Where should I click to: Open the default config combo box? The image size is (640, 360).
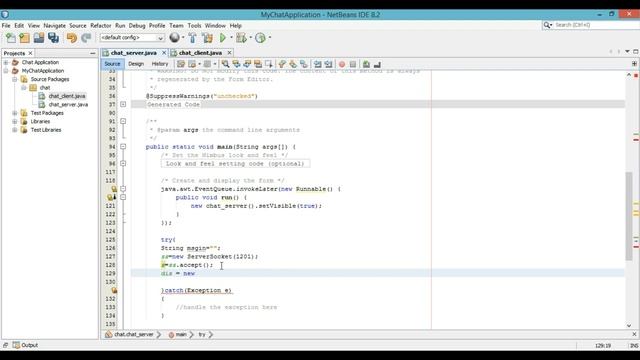[132, 38]
